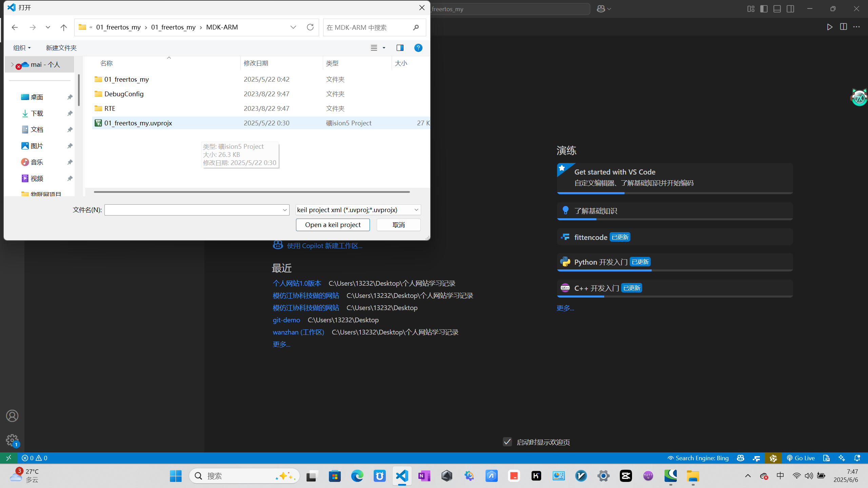Open the Manage gear icon

coord(12,440)
